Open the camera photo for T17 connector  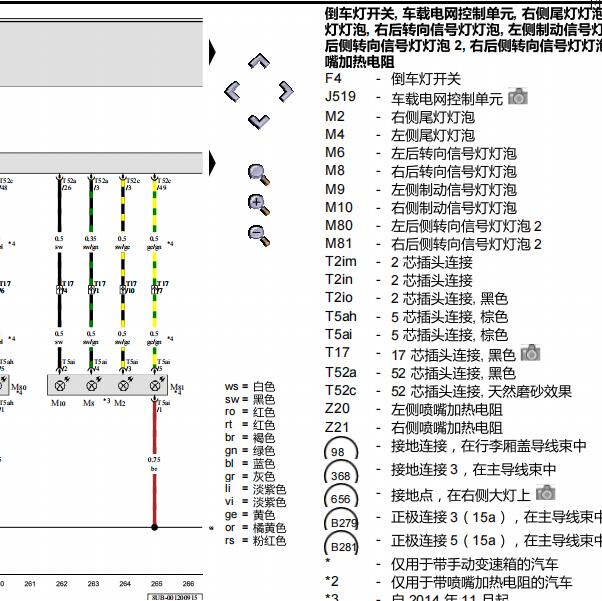click(530, 353)
